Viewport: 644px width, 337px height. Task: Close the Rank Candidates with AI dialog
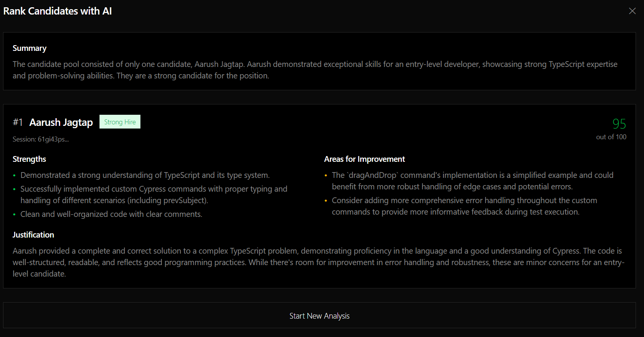click(632, 11)
